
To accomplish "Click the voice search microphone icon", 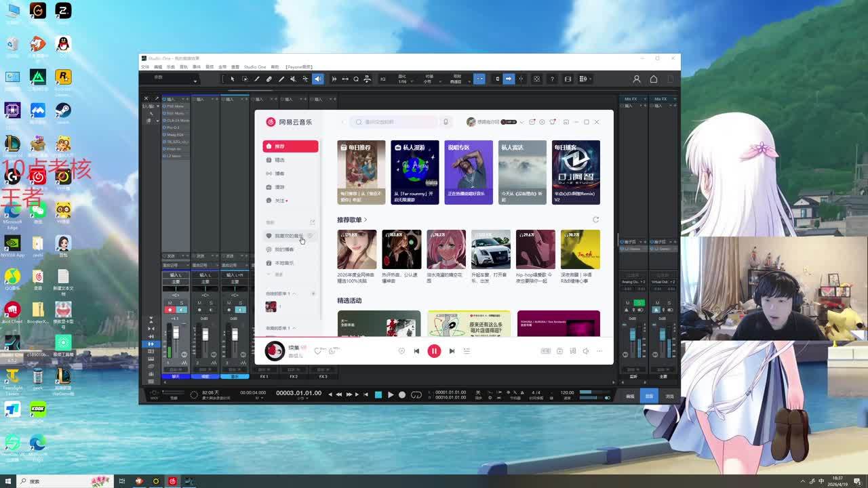I will [446, 122].
